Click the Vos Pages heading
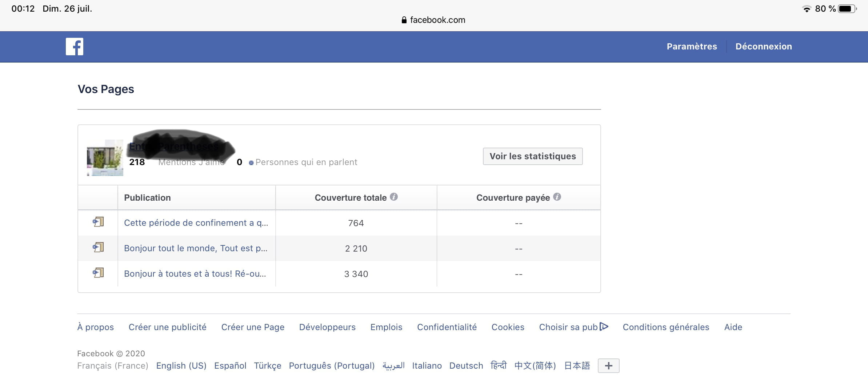 (x=106, y=89)
